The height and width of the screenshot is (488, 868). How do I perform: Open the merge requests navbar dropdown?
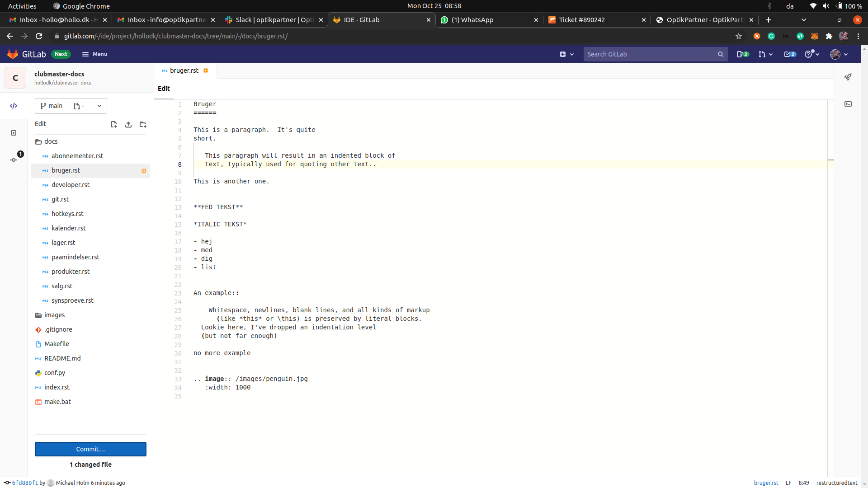[765, 54]
